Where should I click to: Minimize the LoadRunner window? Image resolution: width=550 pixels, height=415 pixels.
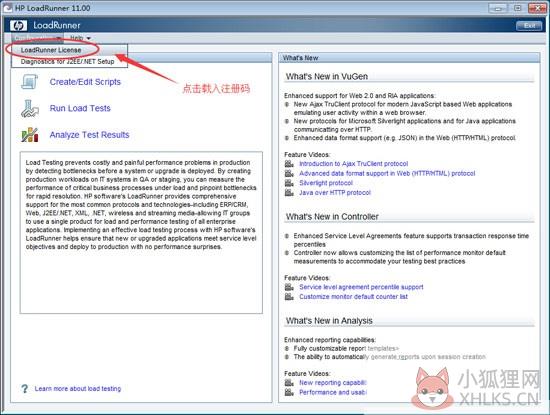498,8
